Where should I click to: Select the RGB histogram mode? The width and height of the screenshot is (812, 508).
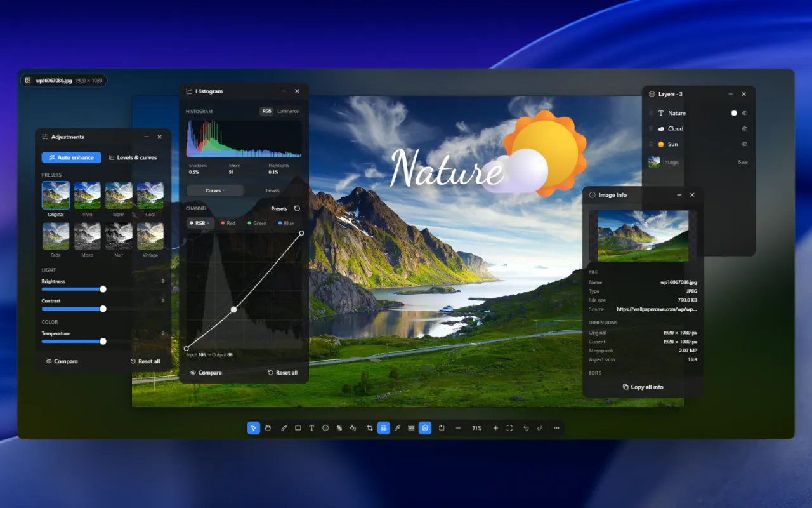[267, 111]
